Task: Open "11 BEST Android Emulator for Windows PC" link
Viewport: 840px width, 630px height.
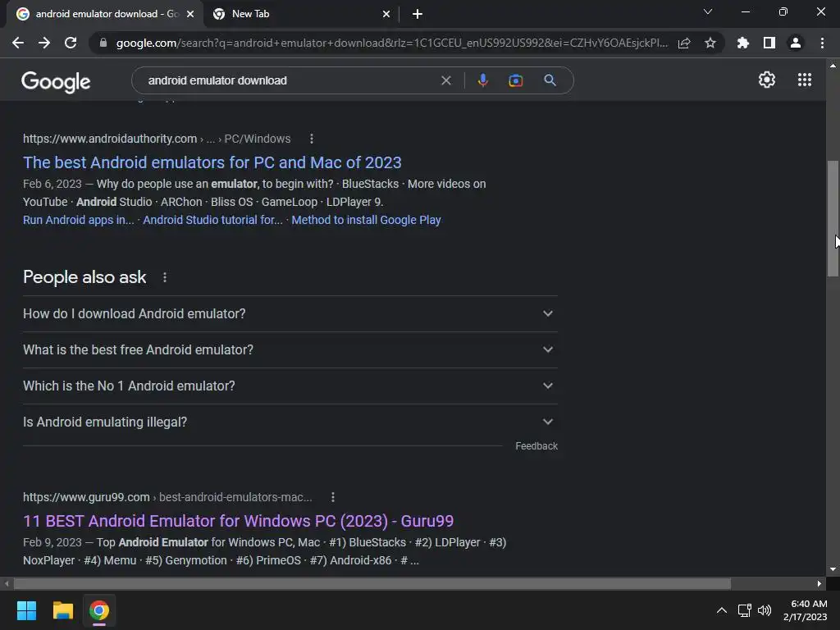Action: [x=239, y=521]
